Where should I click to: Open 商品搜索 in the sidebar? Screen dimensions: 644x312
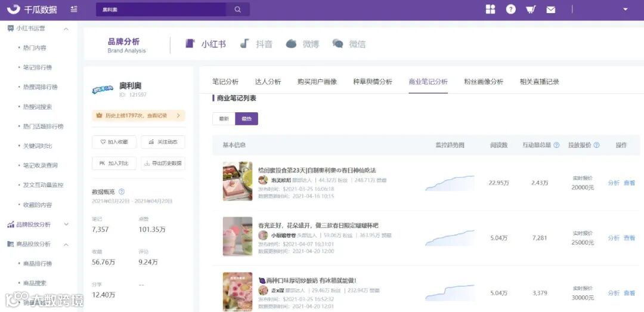tap(35, 283)
